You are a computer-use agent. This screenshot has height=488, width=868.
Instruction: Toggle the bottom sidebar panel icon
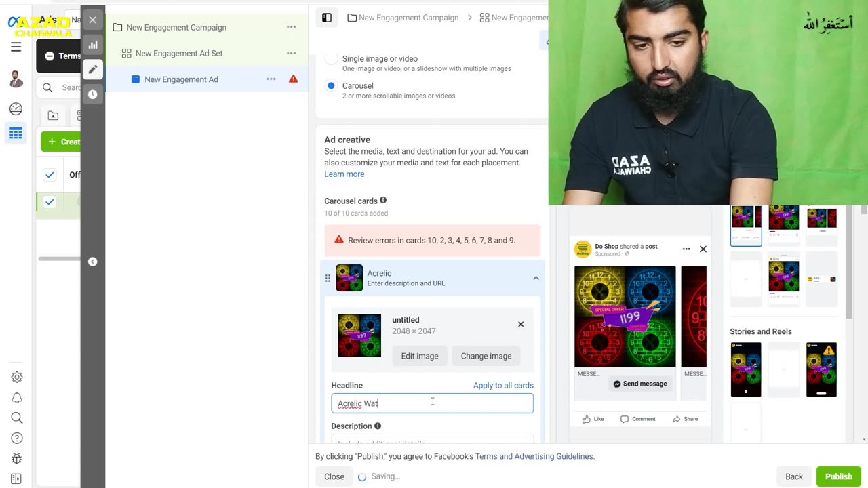tap(17, 479)
